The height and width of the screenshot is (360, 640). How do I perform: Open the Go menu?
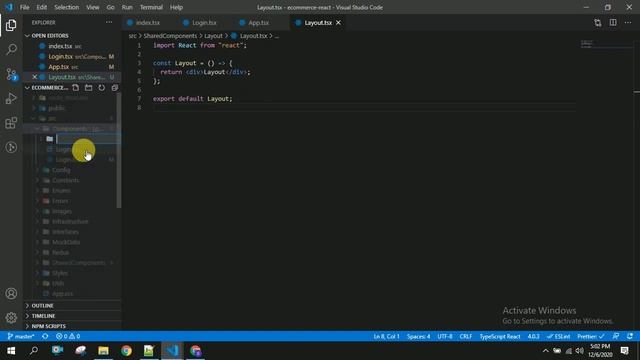(111, 7)
